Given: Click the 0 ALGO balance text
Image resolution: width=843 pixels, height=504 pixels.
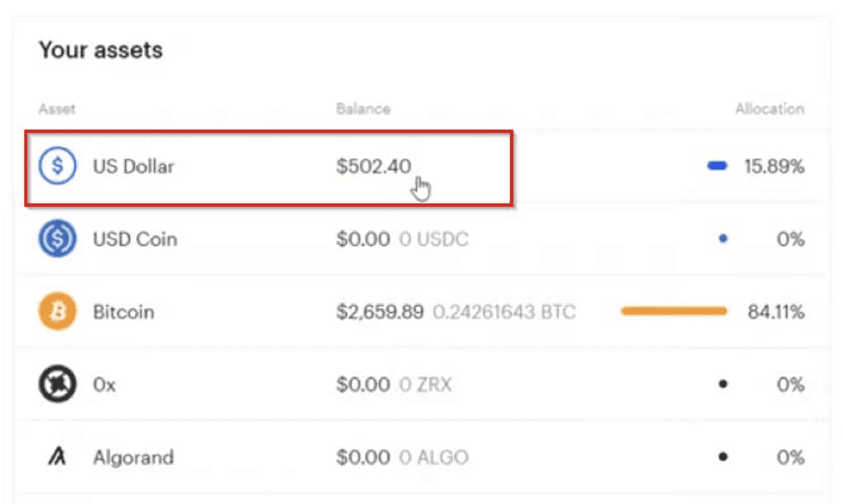Looking at the screenshot, I should coord(434,457).
